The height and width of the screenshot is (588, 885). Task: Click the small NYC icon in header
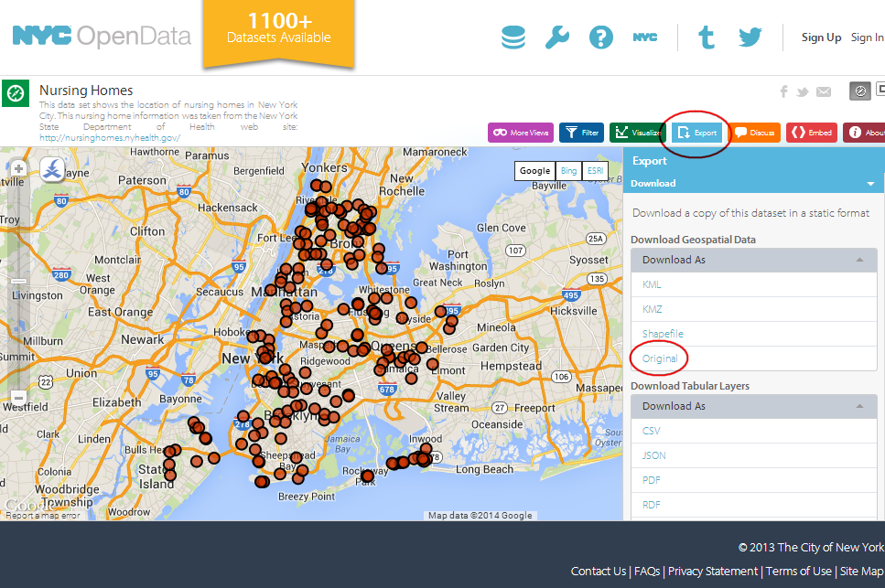pyautogui.click(x=644, y=37)
